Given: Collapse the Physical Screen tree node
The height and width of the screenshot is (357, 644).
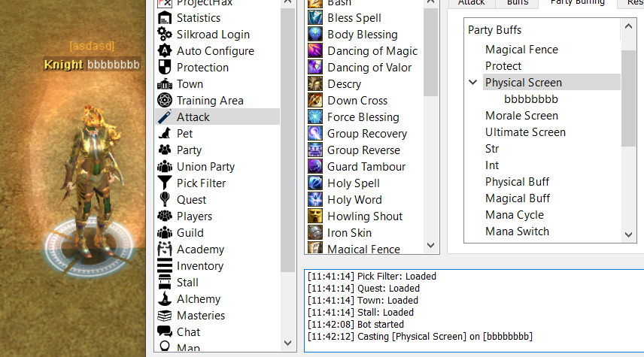Looking at the screenshot, I should tap(472, 82).
